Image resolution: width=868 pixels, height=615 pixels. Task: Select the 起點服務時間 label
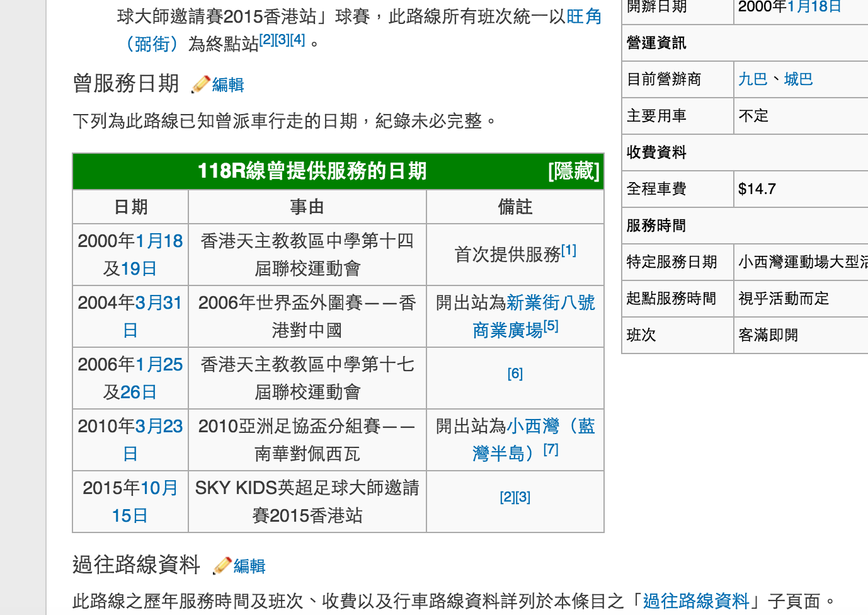pos(671,299)
